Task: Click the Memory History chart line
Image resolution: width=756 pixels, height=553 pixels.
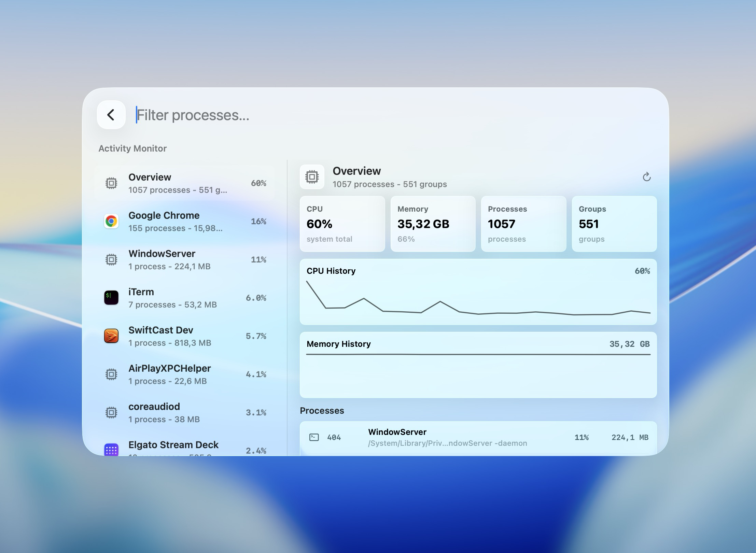Action: 478,354
